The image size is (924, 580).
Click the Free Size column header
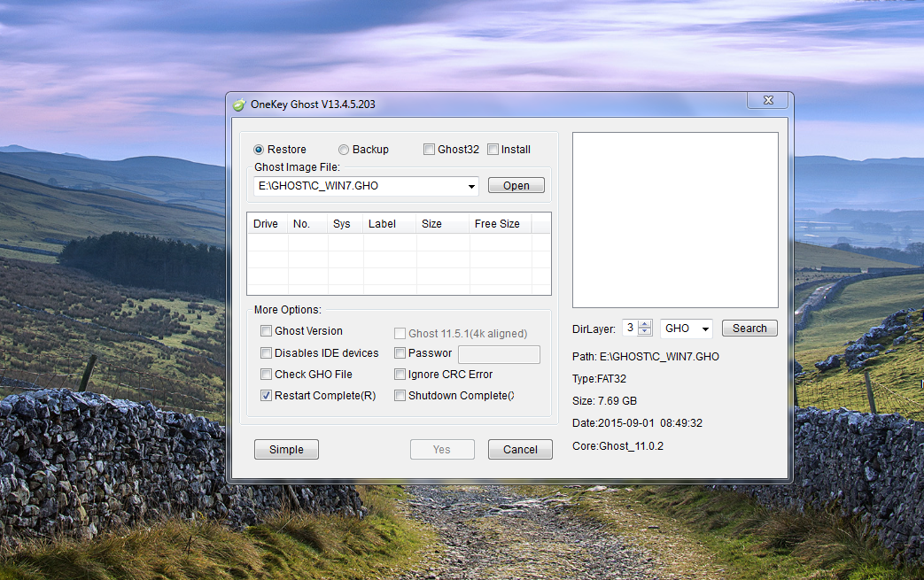[501, 224]
